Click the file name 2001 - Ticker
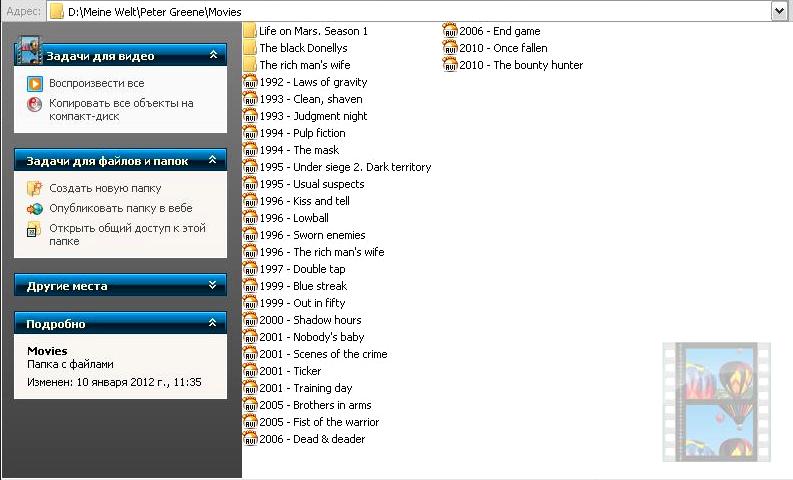Image resolution: width=793 pixels, height=480 pixels. [290, 371]
